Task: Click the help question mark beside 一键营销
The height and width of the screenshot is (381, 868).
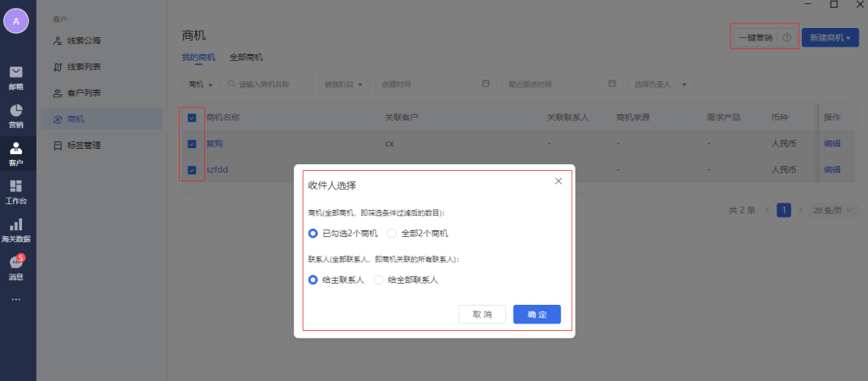Action: pos(787,38)
